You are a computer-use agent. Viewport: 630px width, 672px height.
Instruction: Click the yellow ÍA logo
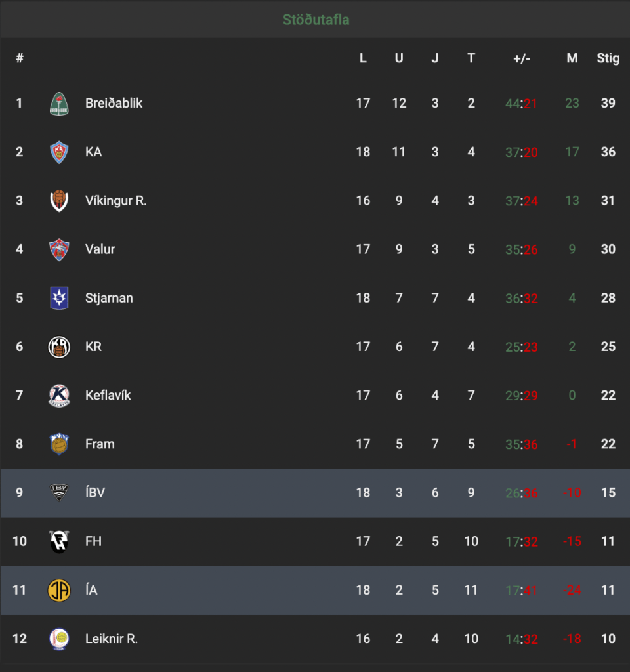pos(59,590)
